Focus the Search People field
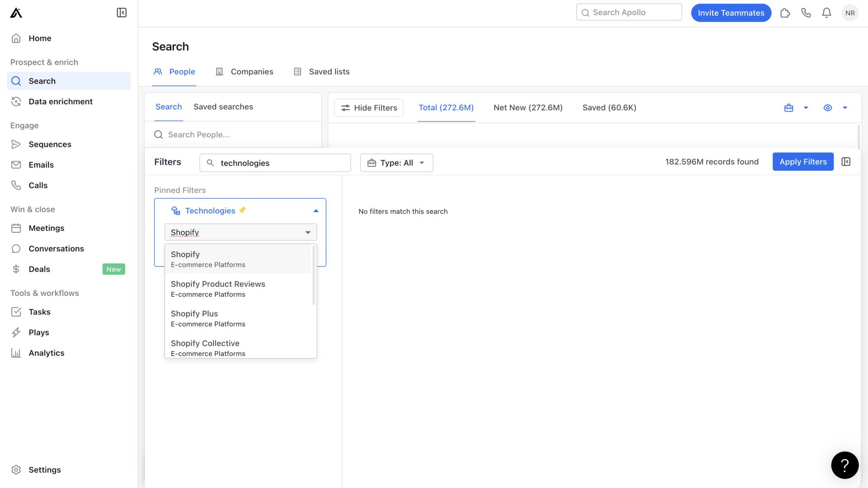This screenshot has width=868, height=488. [x=233, y=135]
